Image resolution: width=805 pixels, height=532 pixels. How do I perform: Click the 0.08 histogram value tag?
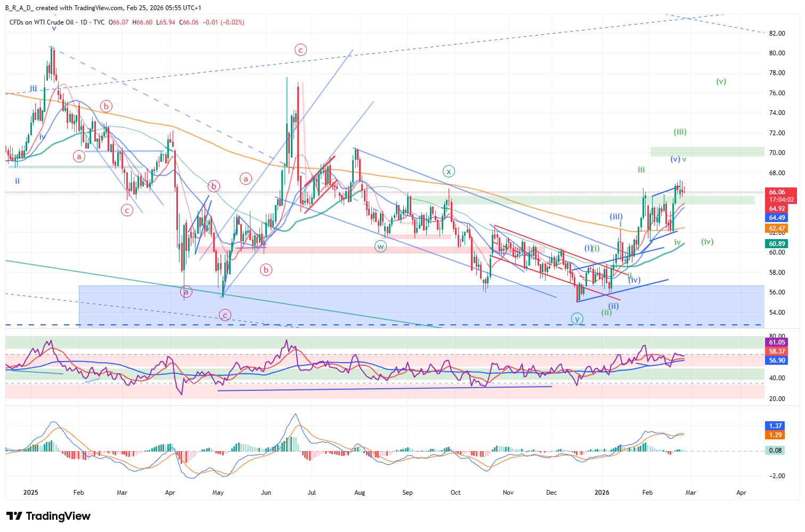(776, 451)
